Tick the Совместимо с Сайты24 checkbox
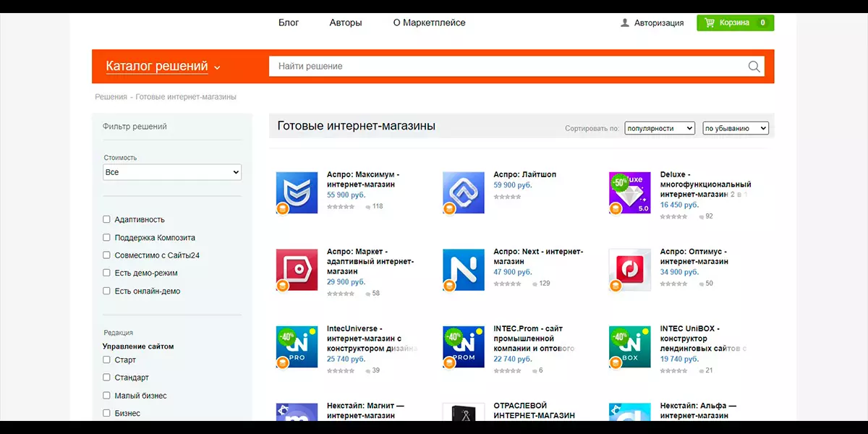This screenshot has height=434, width=868. coord(107,255)
